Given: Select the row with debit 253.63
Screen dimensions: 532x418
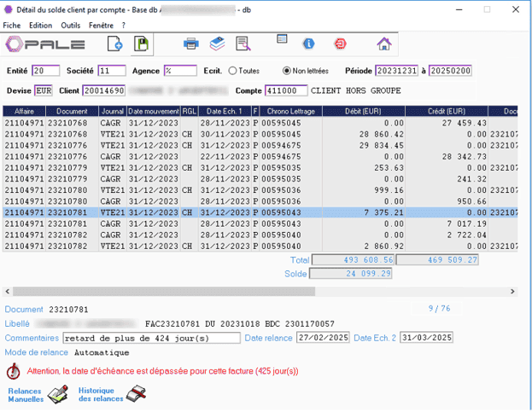Looking at the screenshot, I should point(260,168).
